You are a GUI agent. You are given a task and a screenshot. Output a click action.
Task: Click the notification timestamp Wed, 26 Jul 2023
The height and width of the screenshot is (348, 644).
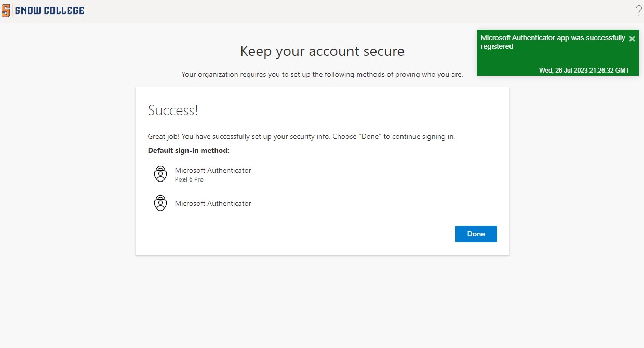pyautogui.click(x=584, y=71)
